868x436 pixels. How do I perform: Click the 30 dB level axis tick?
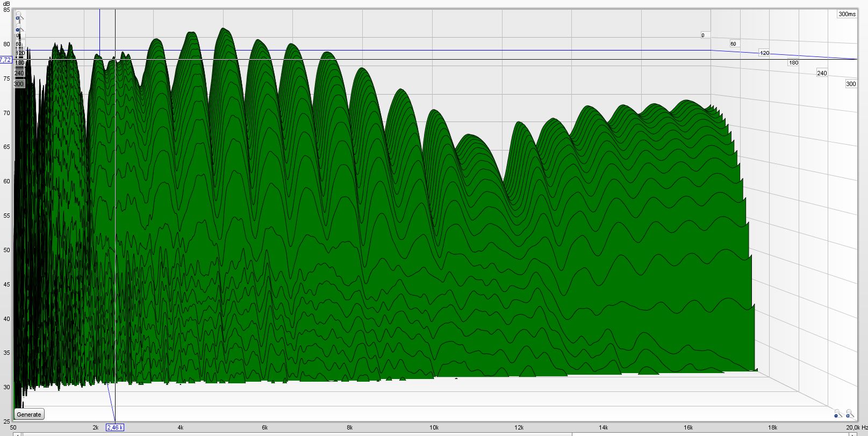tap(6, 387)
